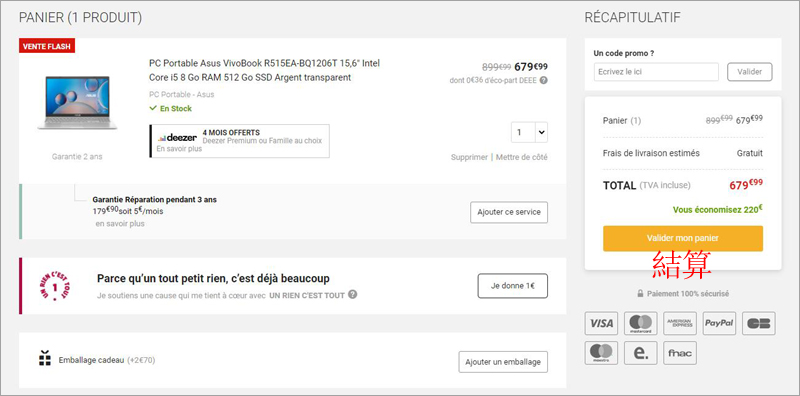This screenshot has width=800, height=396.
Task: Click the warranty price 179€90 text
Action: coord(105,210)
